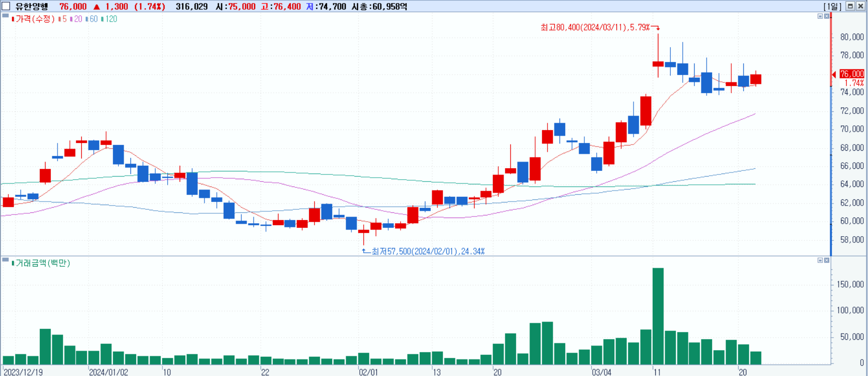Click the volume pane's top-left handle
This screenshot has height=376, width=868.
coord(5,260)
